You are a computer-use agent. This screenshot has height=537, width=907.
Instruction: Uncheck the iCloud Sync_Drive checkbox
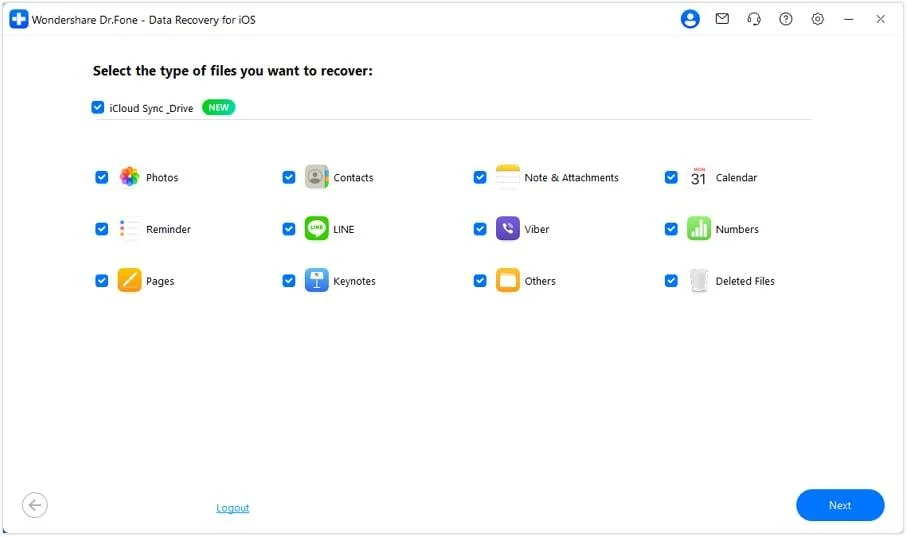[98, 107]
